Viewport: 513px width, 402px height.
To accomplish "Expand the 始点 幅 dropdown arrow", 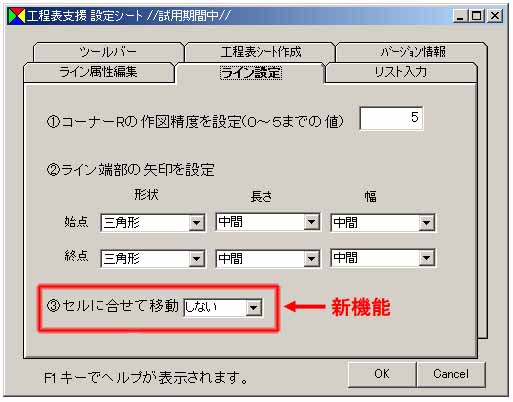I will click(427, 223).
